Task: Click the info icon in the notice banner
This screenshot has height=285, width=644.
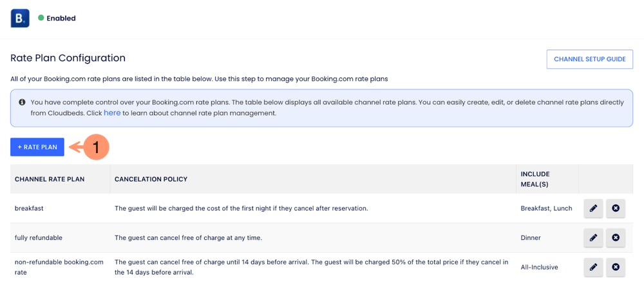Action: 22,102
